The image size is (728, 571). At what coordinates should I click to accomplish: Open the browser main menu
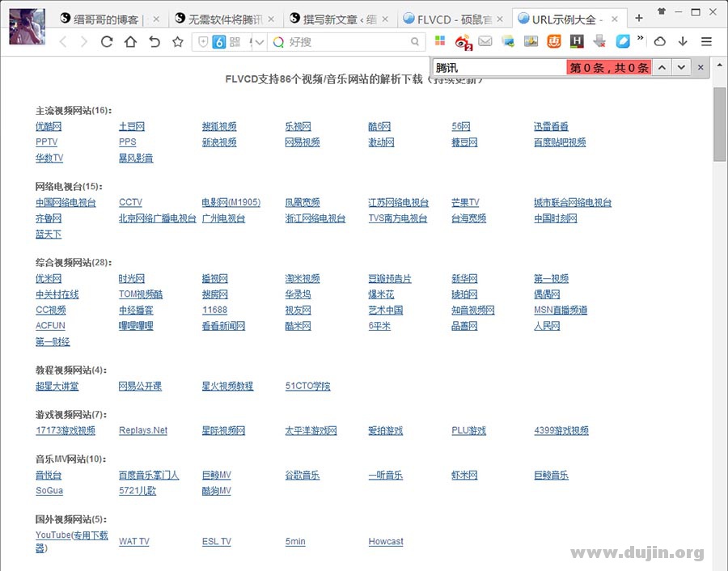click(706, 42)
